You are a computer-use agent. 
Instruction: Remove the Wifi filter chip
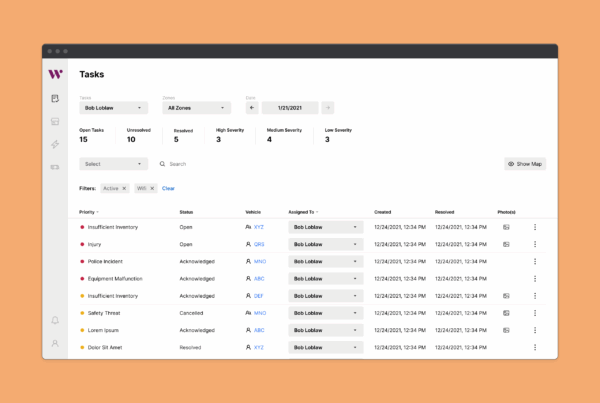pos(152,188)
